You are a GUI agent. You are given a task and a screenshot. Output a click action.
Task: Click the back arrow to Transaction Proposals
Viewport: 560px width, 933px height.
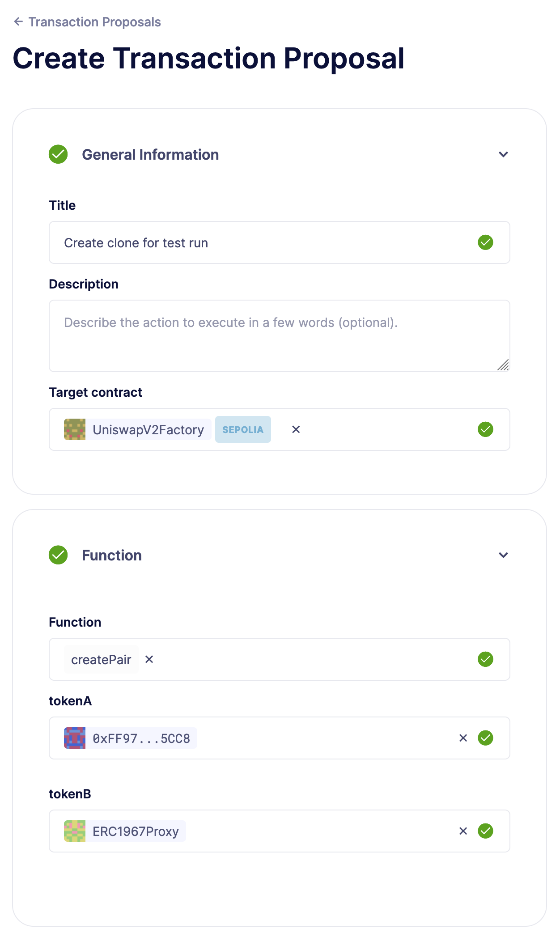click(x=19, y=21)
